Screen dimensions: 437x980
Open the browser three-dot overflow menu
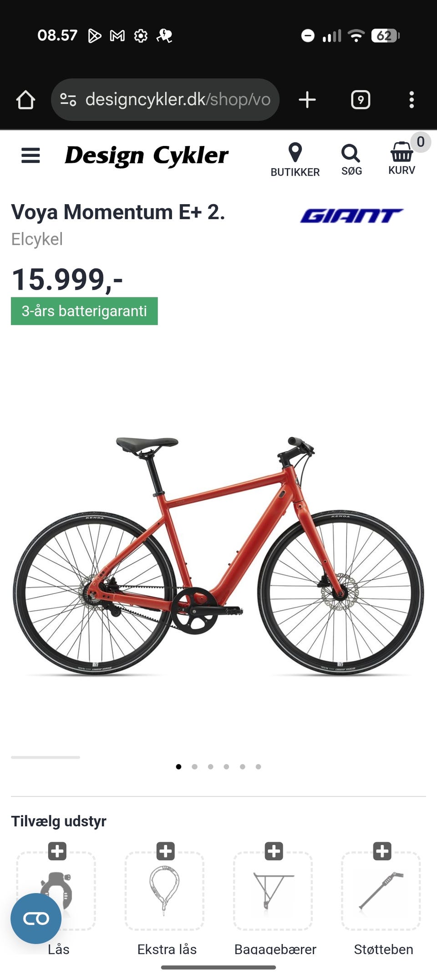click(x=412, y=100)
